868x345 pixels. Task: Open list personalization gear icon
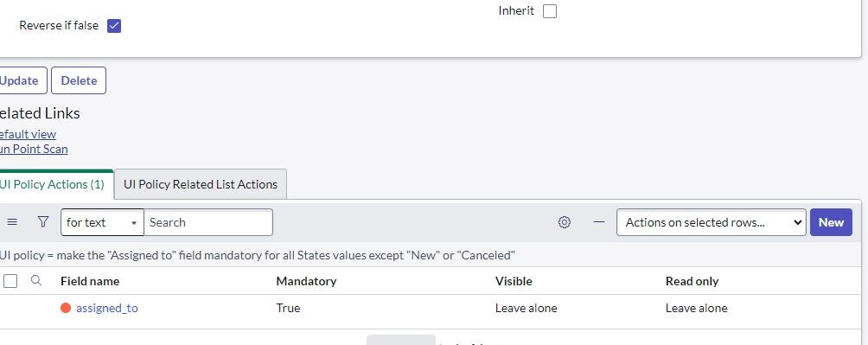tap(564, 222)
